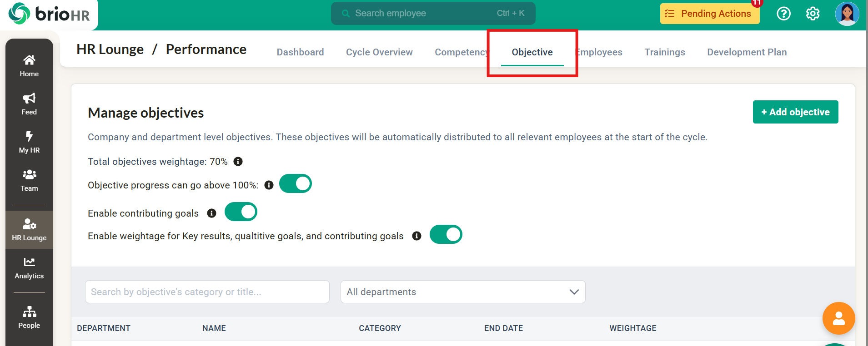This screenshot has height=346, width=868.
Task: Click the objective search input field
Action: tap(207, 292)
